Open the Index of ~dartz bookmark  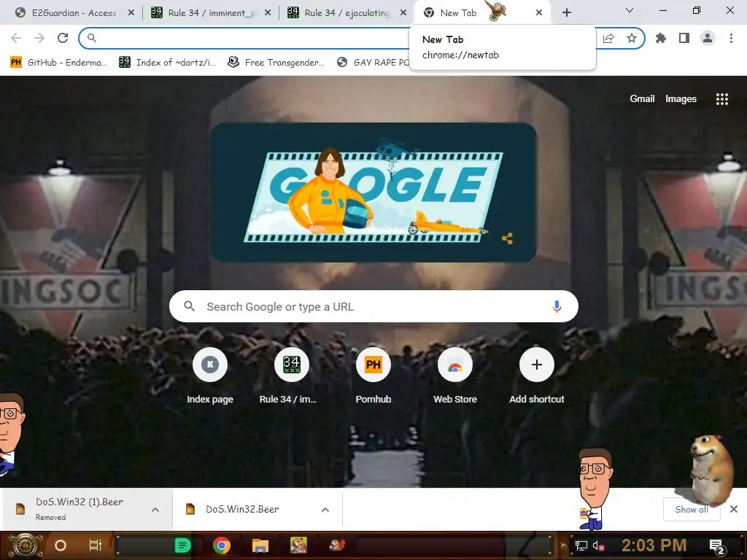click(168, 63)
